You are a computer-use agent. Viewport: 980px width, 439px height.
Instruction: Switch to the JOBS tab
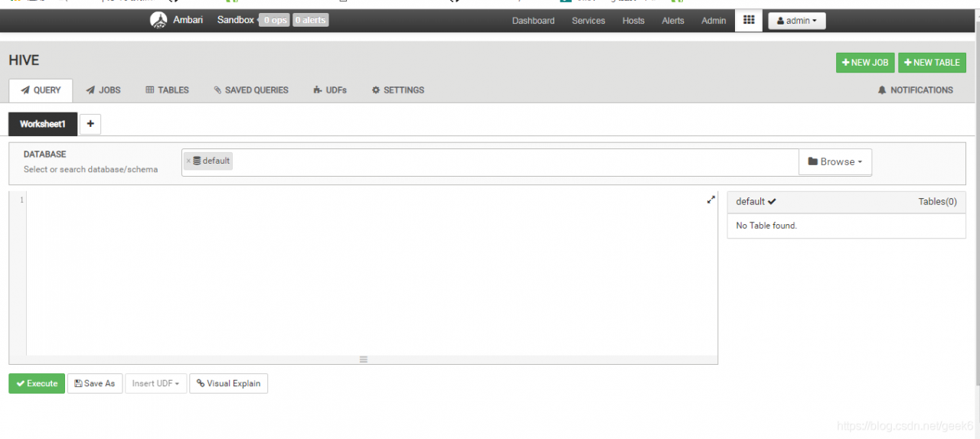click(103, 90)
